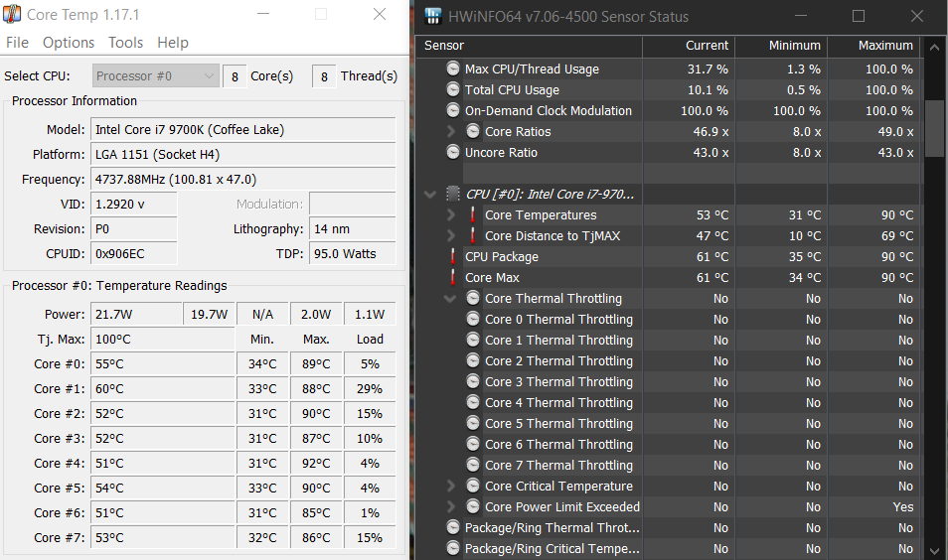Click the VID field 1.2920 v

point(133,205)
